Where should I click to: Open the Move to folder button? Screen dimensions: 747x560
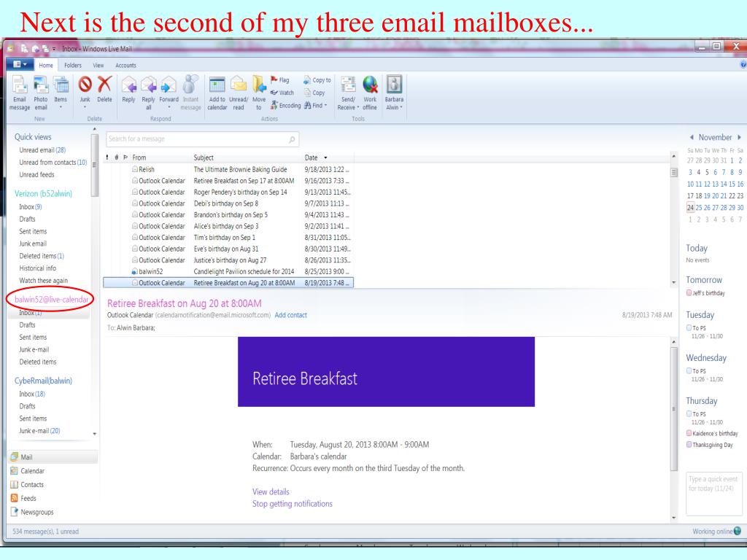[259, 93]
